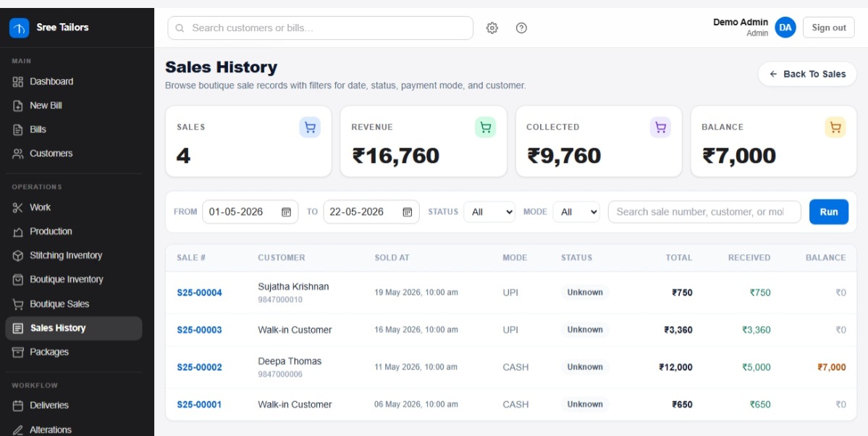Expand the Status filter dropdown
Image resolution: width=868 pixels, height=436 pixels.
point(489,211)
